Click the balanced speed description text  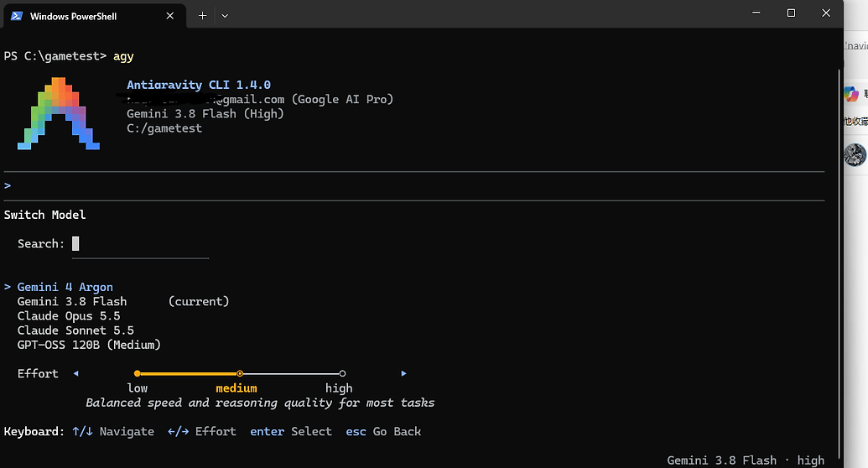point(260,403)
